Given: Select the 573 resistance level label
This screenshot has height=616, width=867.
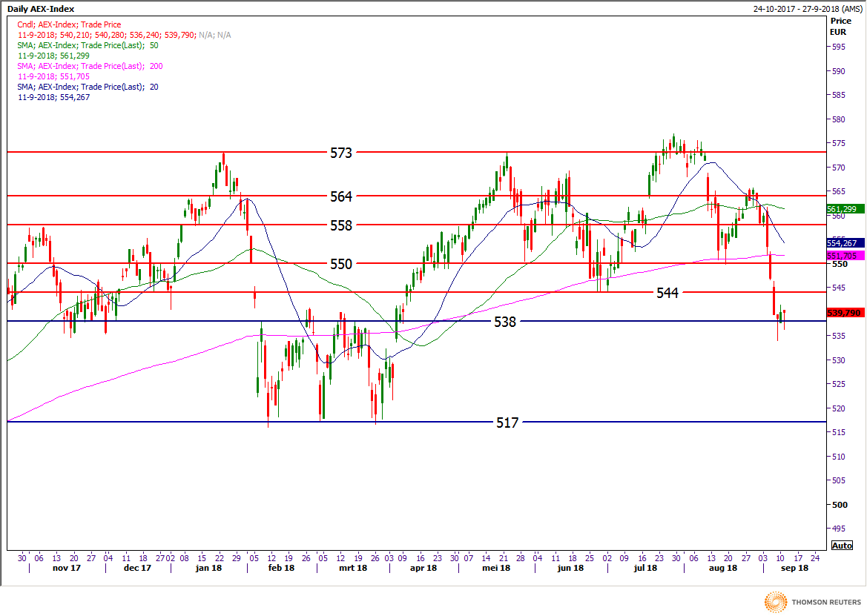Looking at the screenshot, I should [x=341, y=153].
